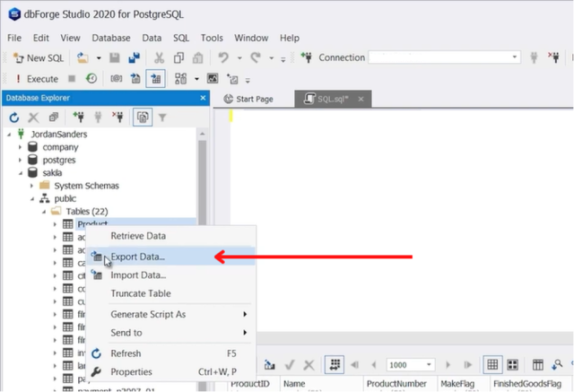Click the Transaction history clock icon
Screen dimensions: 574x392
tap(91, 79)
